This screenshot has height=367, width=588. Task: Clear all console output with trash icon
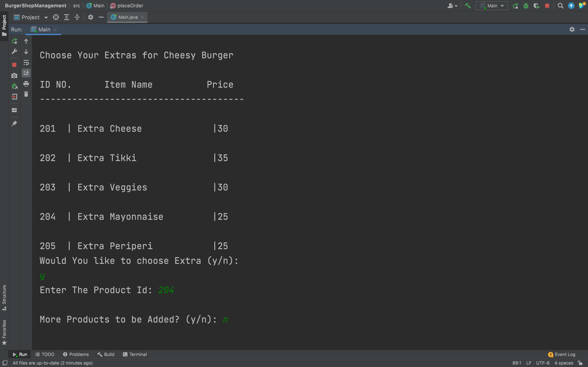click(x=26, y=94)
